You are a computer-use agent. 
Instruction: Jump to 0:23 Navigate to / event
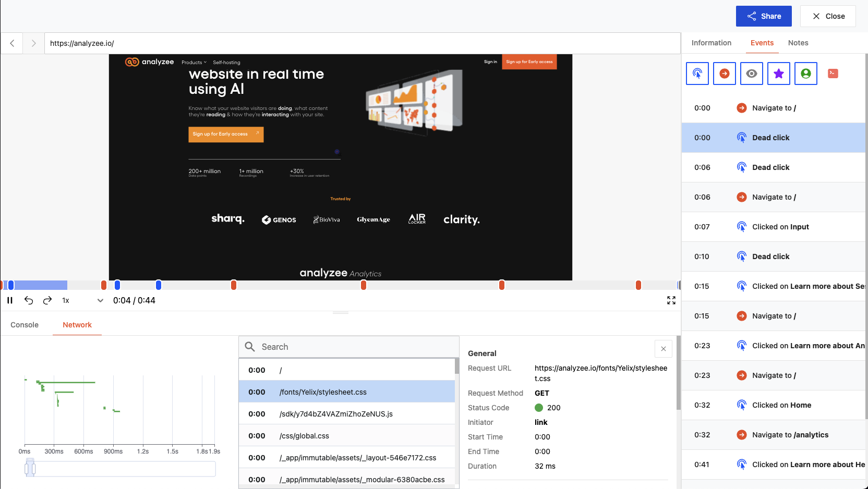pos(774,375)
